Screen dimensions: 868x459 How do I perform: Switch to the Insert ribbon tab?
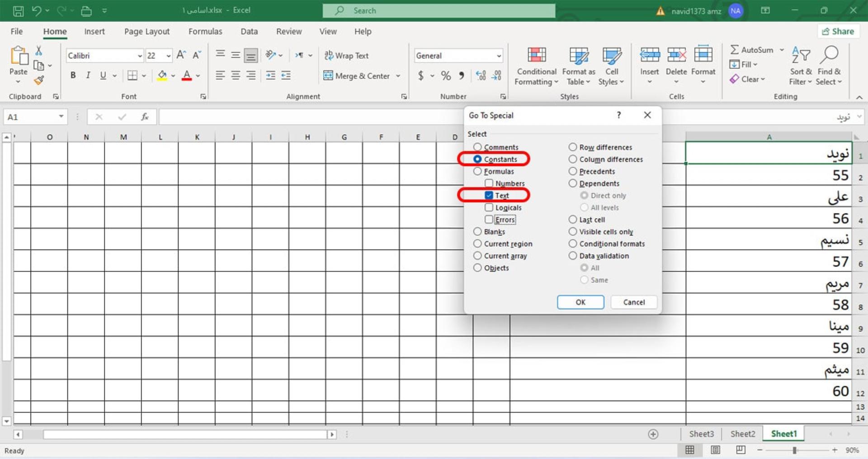94,31
